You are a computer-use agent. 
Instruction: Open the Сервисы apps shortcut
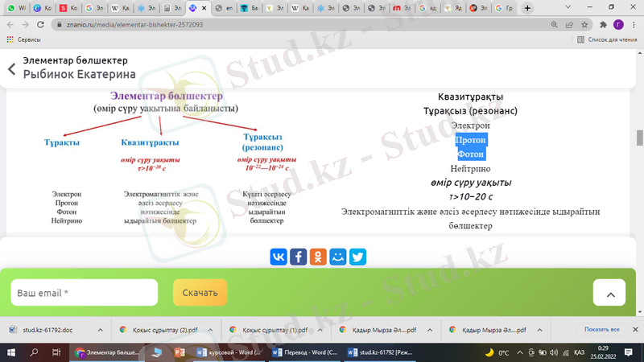pos(24,39)
